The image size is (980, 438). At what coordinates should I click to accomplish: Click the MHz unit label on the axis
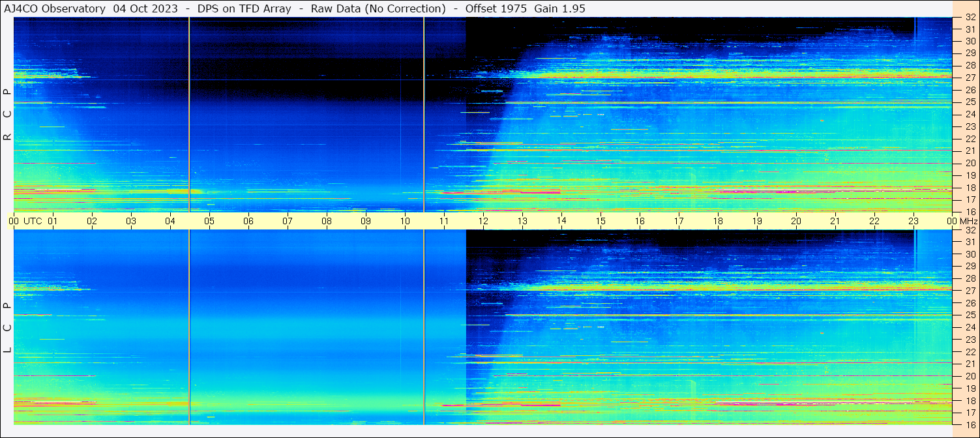point(968,221)
